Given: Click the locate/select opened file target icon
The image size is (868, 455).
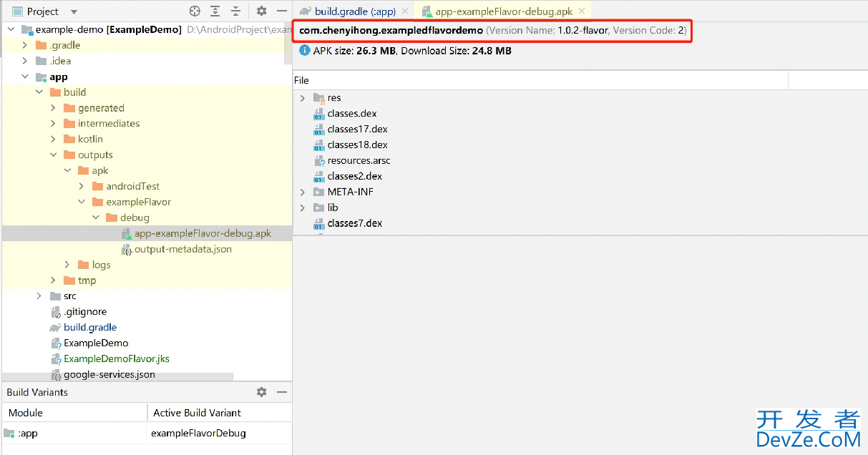Looking at the screenshot, I should (195, 11).
